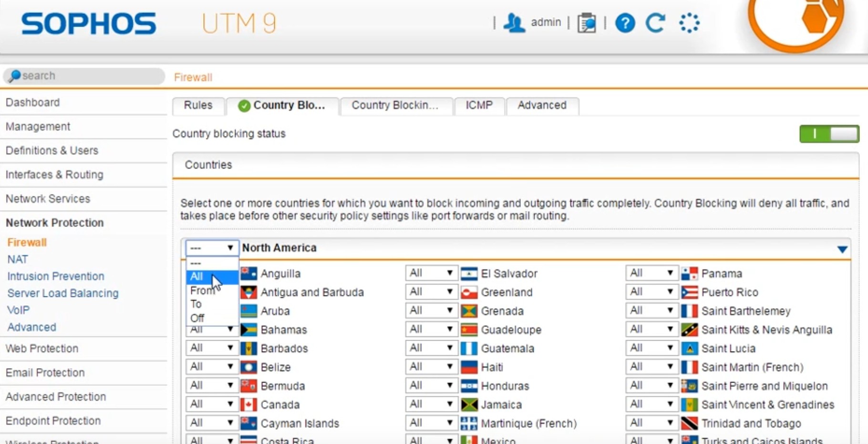This screenshot has height=444, width=868.
Task: Click the Cayman Islands flag icon
Action: [x=248, y=423]
